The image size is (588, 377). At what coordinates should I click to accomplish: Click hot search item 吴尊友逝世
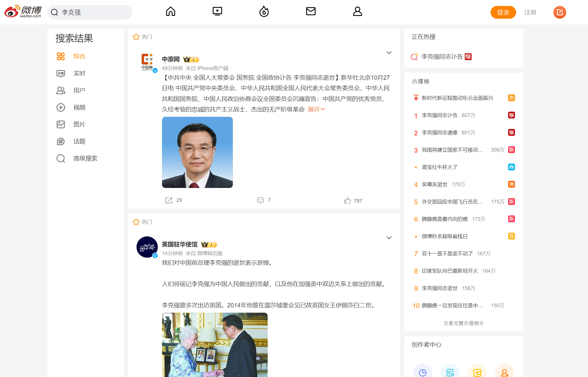pyautogui.click(x=434, y=185)
